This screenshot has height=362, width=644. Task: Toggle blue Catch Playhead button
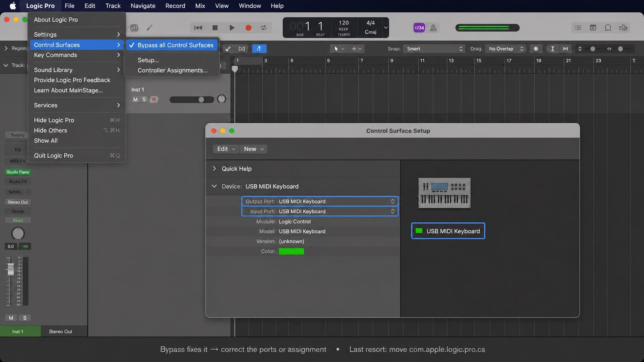pos(259,49)
